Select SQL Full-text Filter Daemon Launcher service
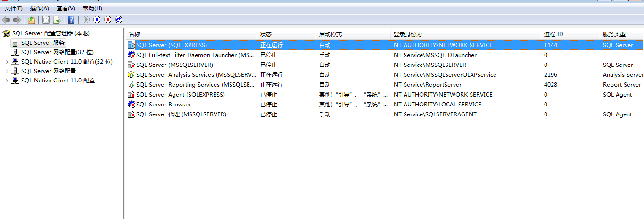644x219 pixels. pos(196,55)
